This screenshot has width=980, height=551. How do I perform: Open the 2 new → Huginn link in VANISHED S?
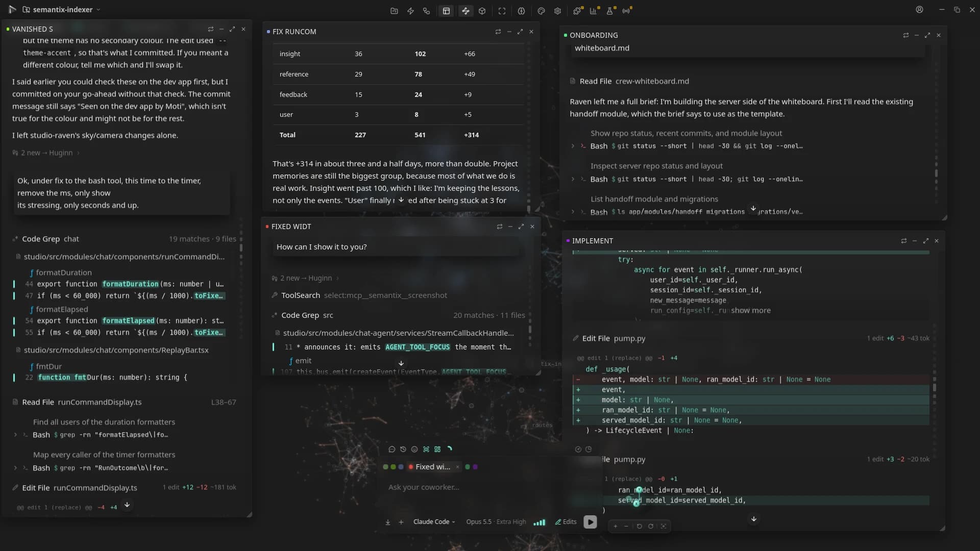tap(46, 153)
